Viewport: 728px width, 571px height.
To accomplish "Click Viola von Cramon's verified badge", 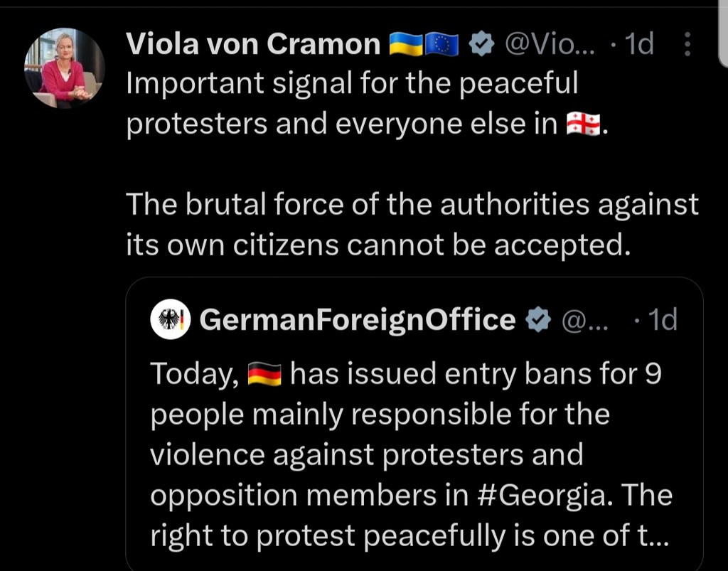I will coord(483,45).
